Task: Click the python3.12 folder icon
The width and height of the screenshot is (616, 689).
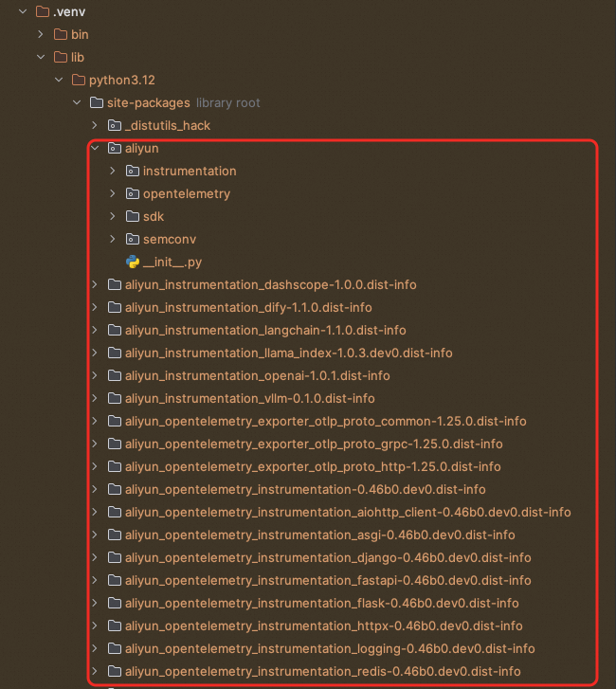Action: [x=79, y=80]
